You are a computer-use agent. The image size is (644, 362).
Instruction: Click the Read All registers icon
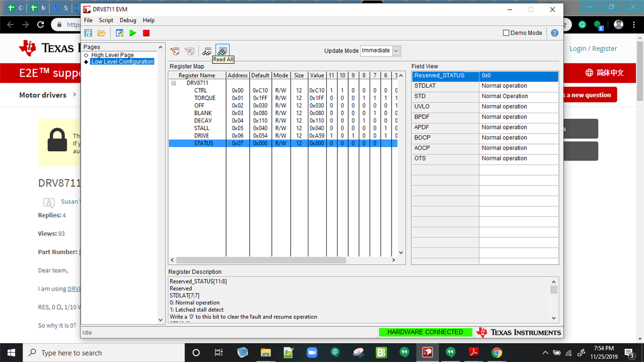click(x=223, y=51)
